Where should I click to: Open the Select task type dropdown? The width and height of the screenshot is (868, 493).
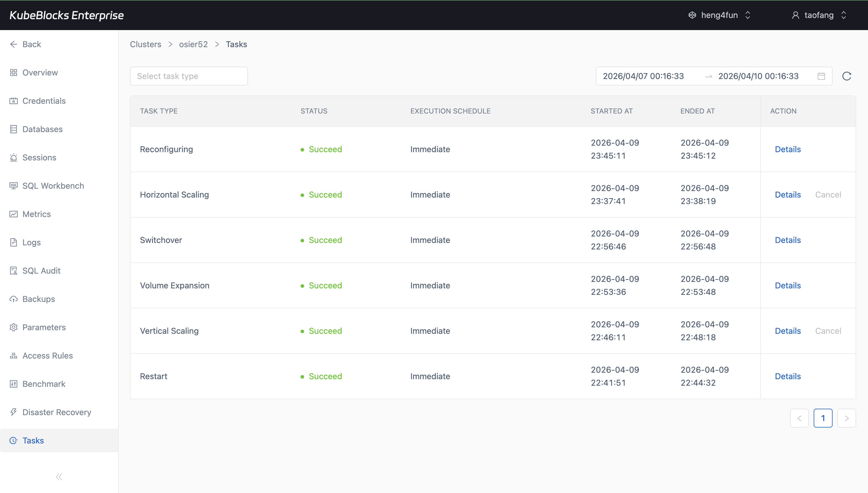pos(188,76)
